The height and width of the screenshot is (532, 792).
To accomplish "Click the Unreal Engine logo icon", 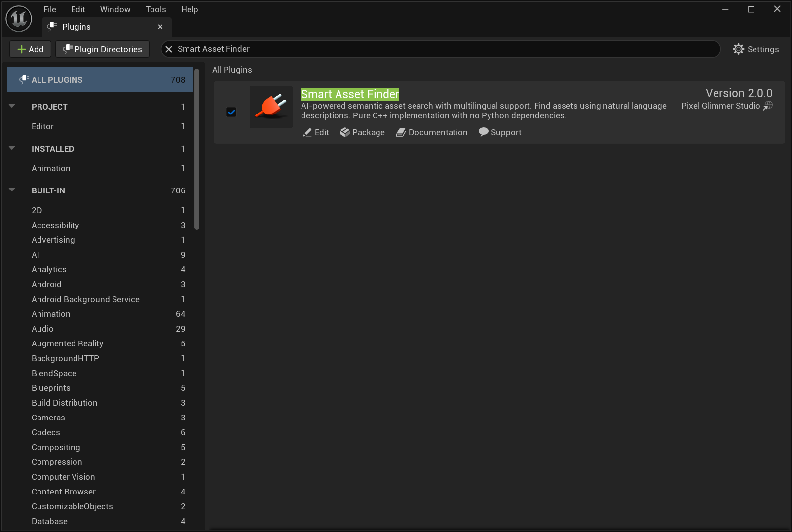I will coord(19,19).
